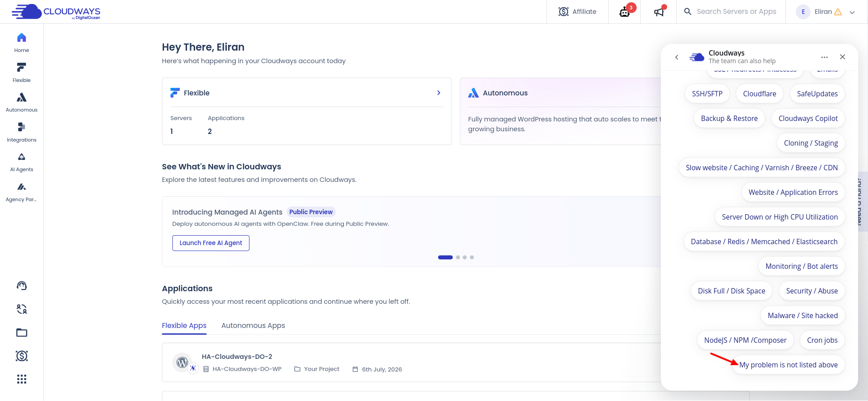Open AI Agents in the sidebar
This screenshot has width=868, height=401.
pyautogui.click(x=22, y=162)
